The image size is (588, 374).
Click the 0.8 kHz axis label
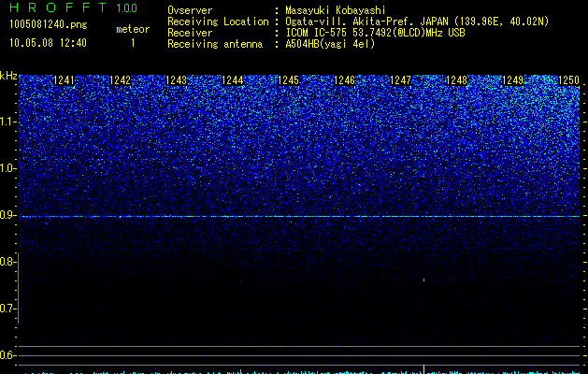pos(7,262)
